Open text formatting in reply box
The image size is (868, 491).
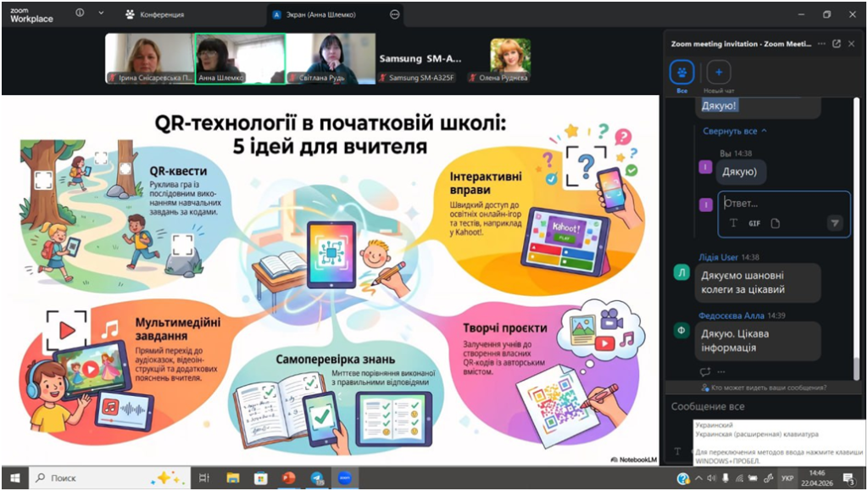[733, 223]
